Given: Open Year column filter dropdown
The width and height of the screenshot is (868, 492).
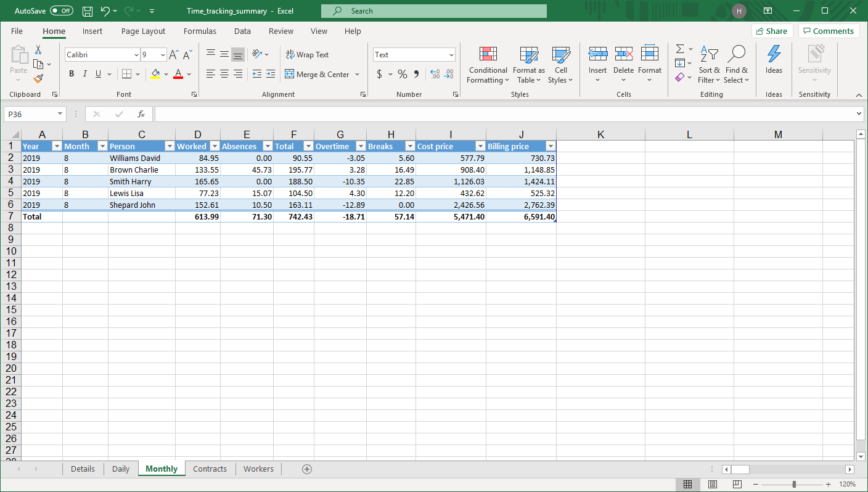Looking at the screenshot, I should pyautogui.click(x=57, y=146).
